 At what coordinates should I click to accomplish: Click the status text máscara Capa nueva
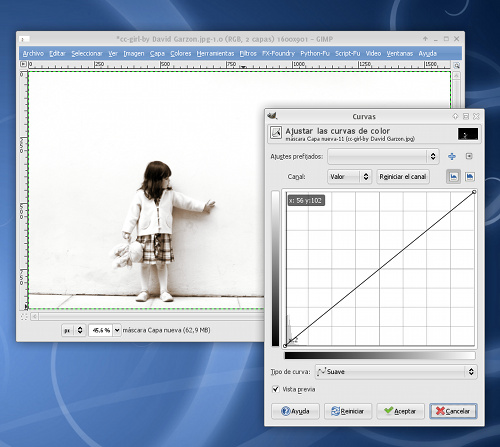(x=167, y=330)
